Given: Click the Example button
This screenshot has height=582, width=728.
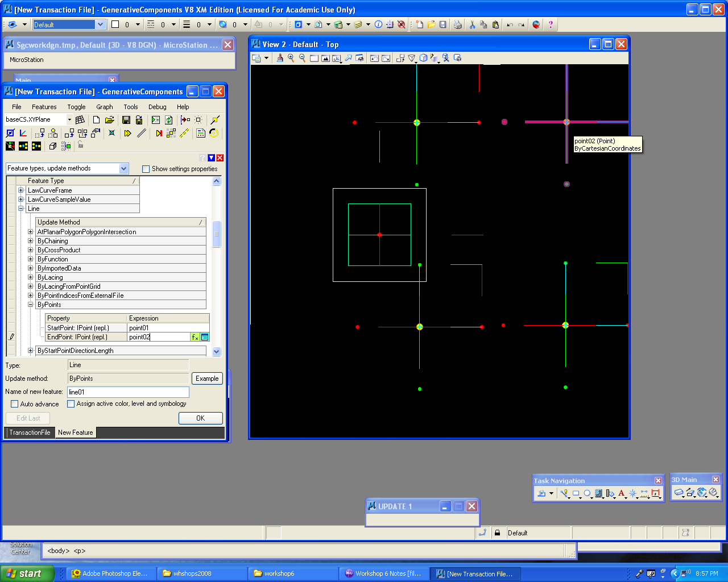Looking at the screenshot, I should [x=207, y=379].
